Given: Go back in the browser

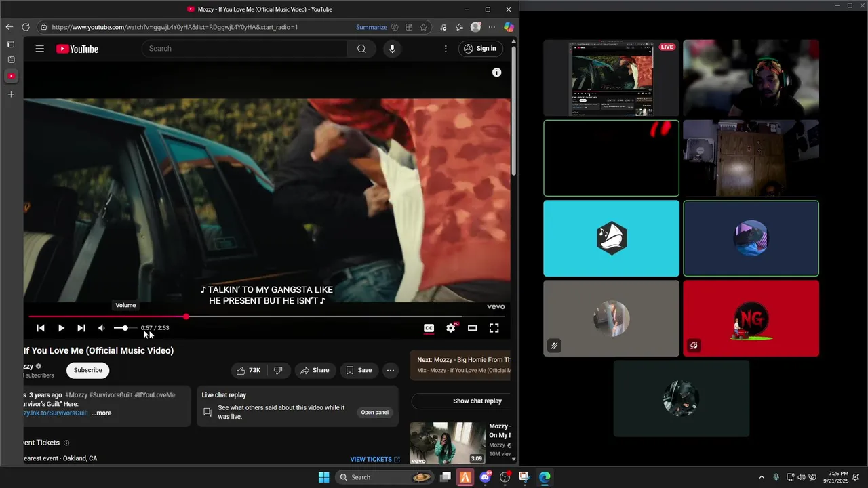Looking at the screenshot, I should [x=9, y=27].
